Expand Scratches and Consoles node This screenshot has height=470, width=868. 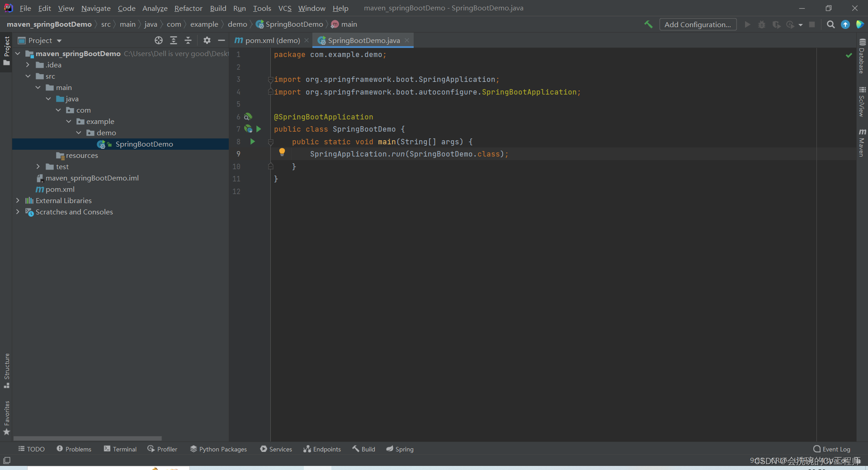(x=18, y=212)
